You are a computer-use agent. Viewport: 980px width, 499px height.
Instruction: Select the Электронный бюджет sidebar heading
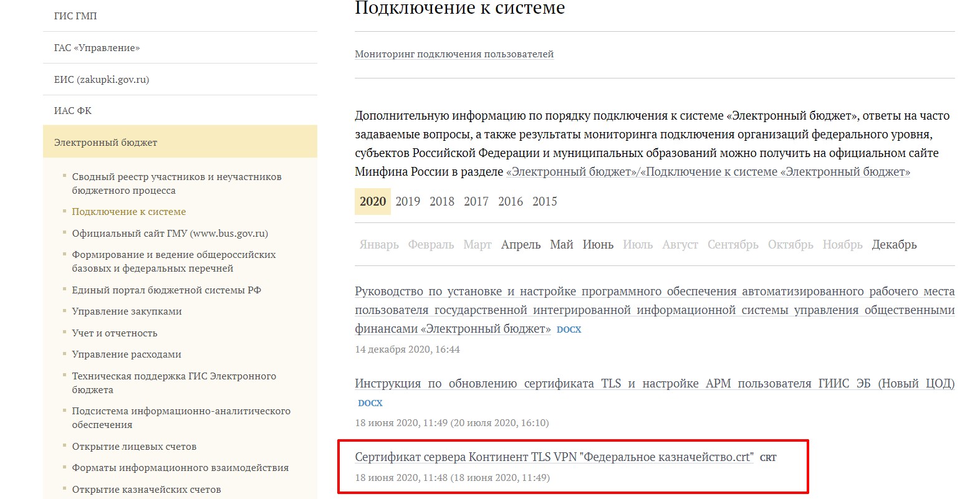pyautogui.click(x=180, y=142)
